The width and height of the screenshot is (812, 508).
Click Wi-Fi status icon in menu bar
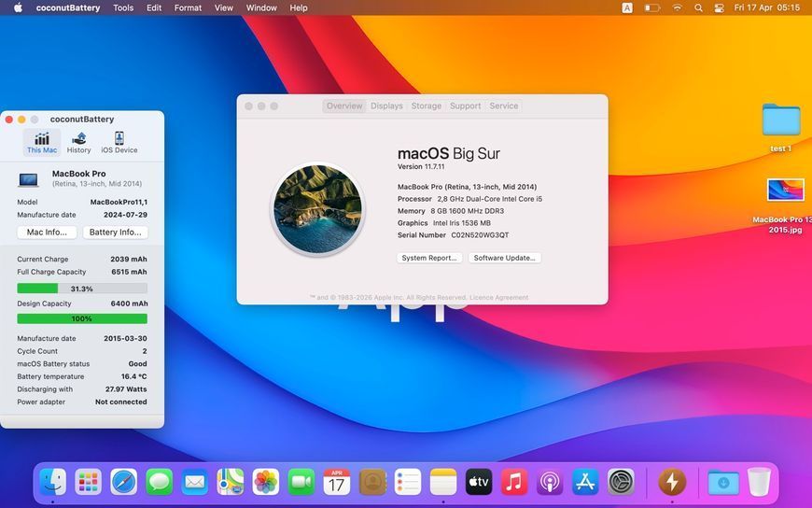point(677,7)
